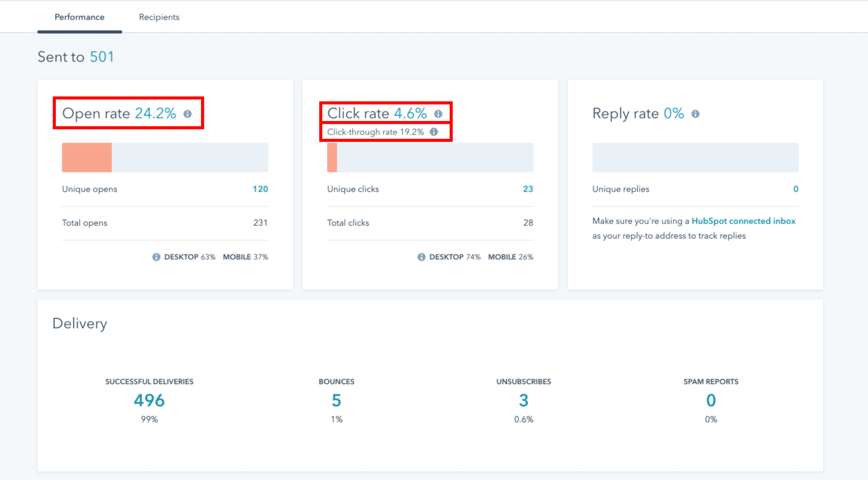Click the SUCCESSFUL DELIVERIES label
This screenshot has width=868, height=480.
click(x=149, y=382)
